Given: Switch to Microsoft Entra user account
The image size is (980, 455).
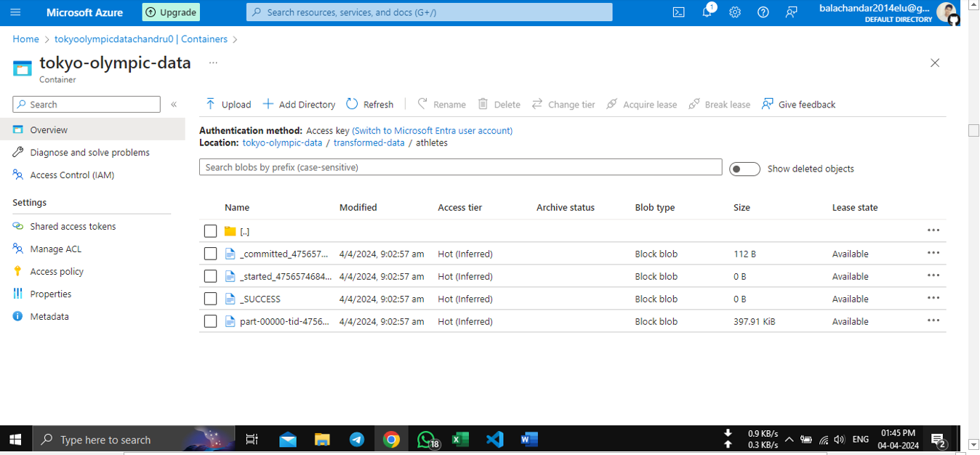Looking at the screenshot, I should pos(433,131).
